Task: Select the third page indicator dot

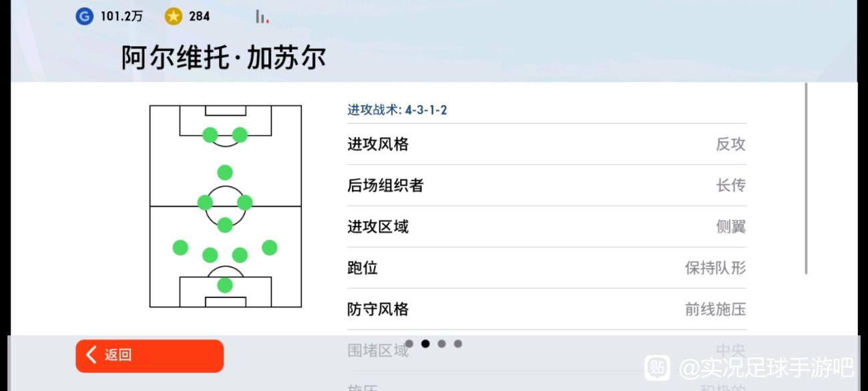Action: (441, 344)
